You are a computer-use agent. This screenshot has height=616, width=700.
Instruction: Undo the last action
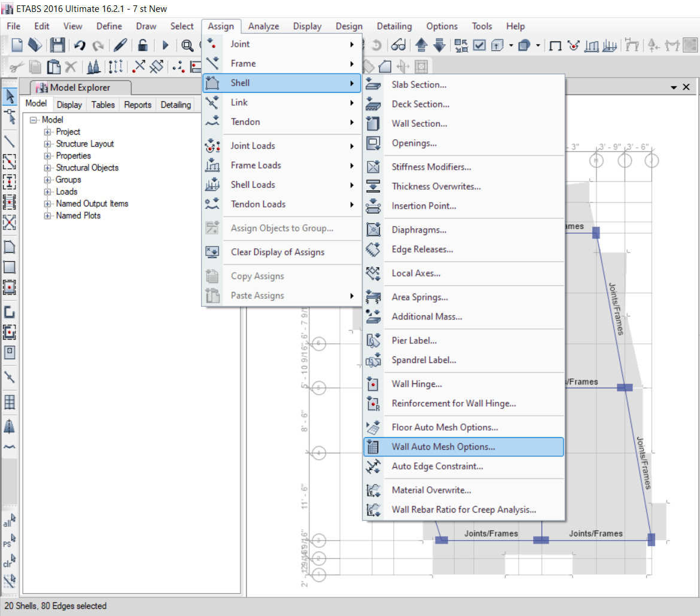click(80, 45)
